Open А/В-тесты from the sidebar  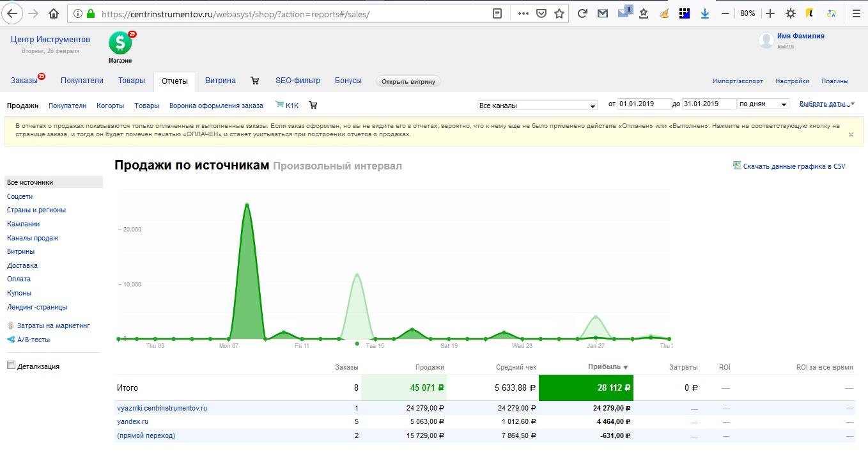click(x=33, y=340)
